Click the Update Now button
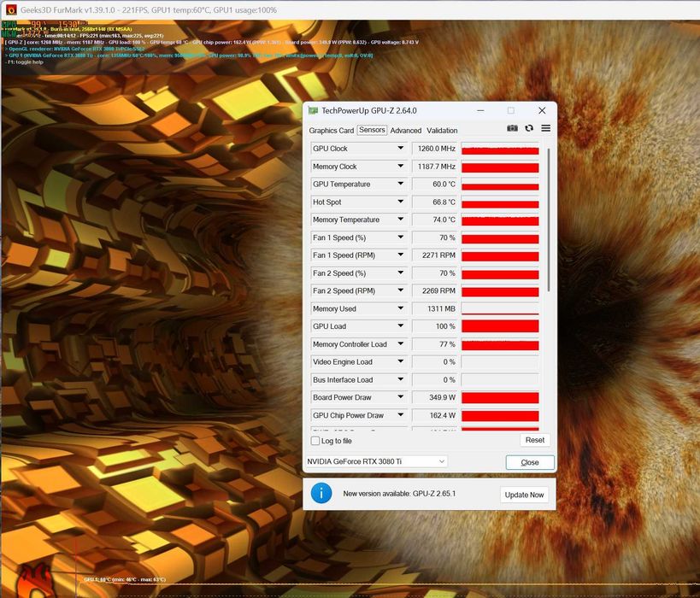 point(524,495)
